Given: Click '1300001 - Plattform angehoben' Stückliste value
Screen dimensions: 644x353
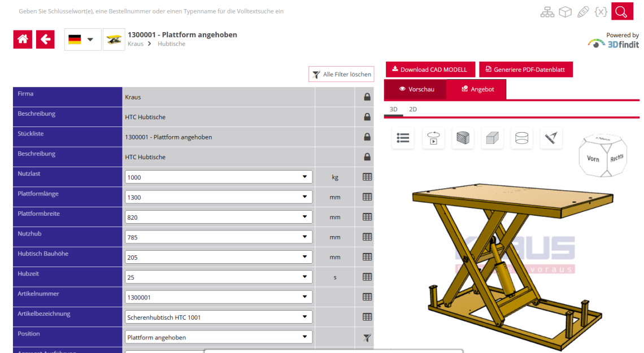Looking at the screenshot, I should (168, 137).
